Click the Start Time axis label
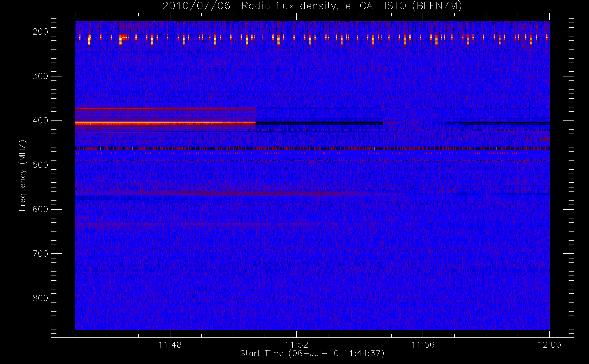The width and height of the screenshot is (589, 364). tap(312, 353)
